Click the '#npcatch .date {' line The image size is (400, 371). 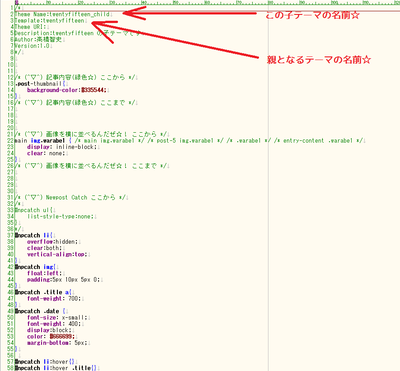tap(40, 311)
